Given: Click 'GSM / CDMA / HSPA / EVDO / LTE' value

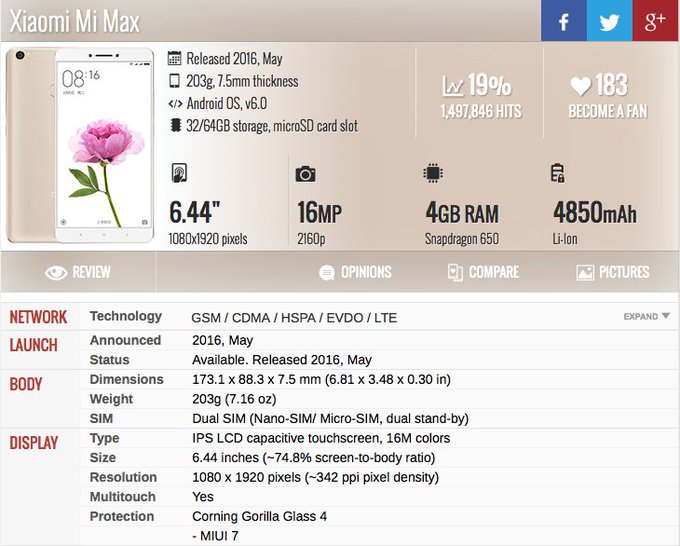Looking at the screenshot, I should [x=294, y=317].
